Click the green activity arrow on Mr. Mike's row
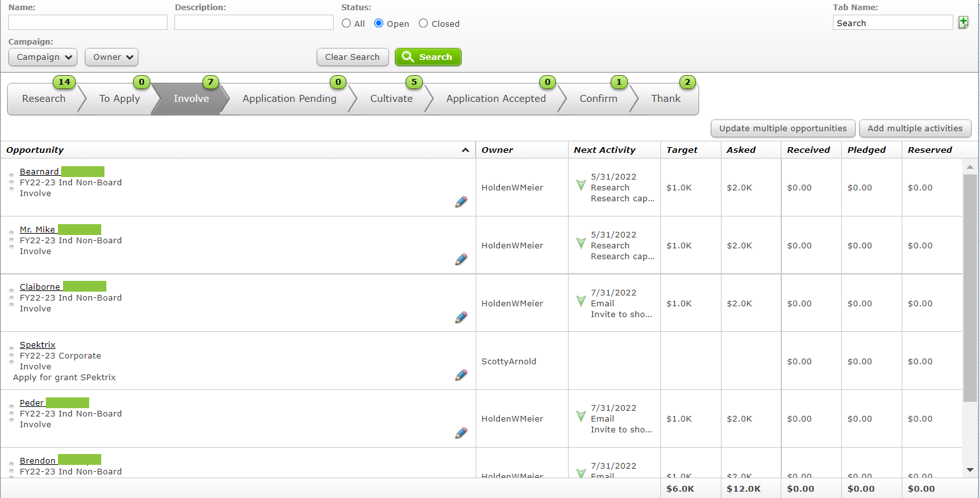This screenshot has width=980, height=498. click(580, 243)
